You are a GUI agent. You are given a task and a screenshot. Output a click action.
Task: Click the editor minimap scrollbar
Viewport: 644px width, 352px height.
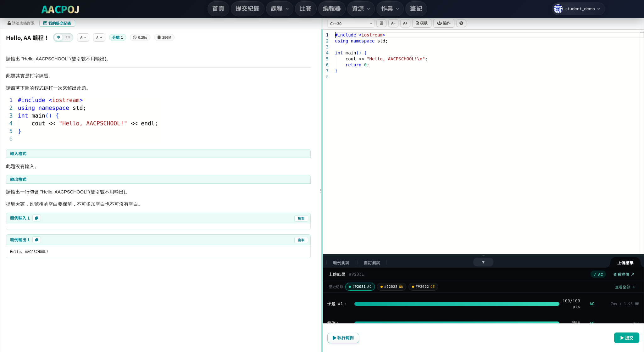pos(642,142)
